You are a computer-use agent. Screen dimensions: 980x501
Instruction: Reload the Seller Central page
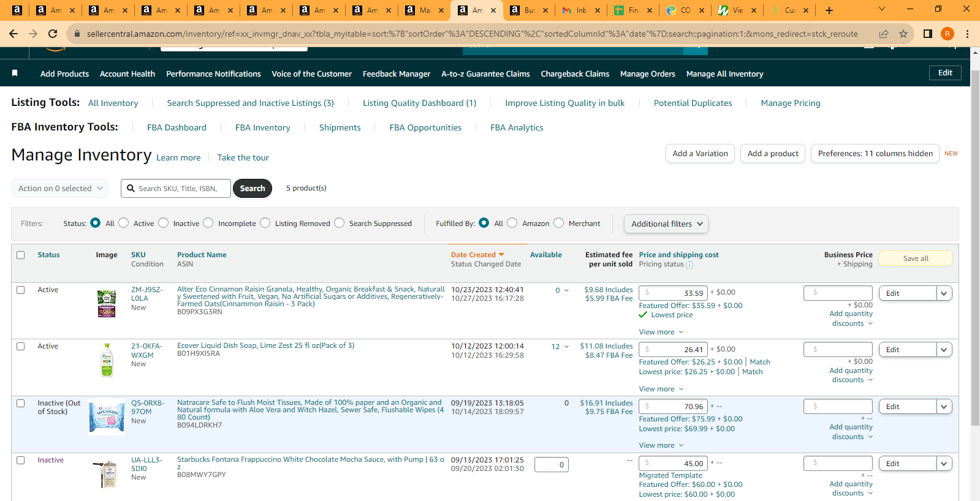[x=53, y=34]
